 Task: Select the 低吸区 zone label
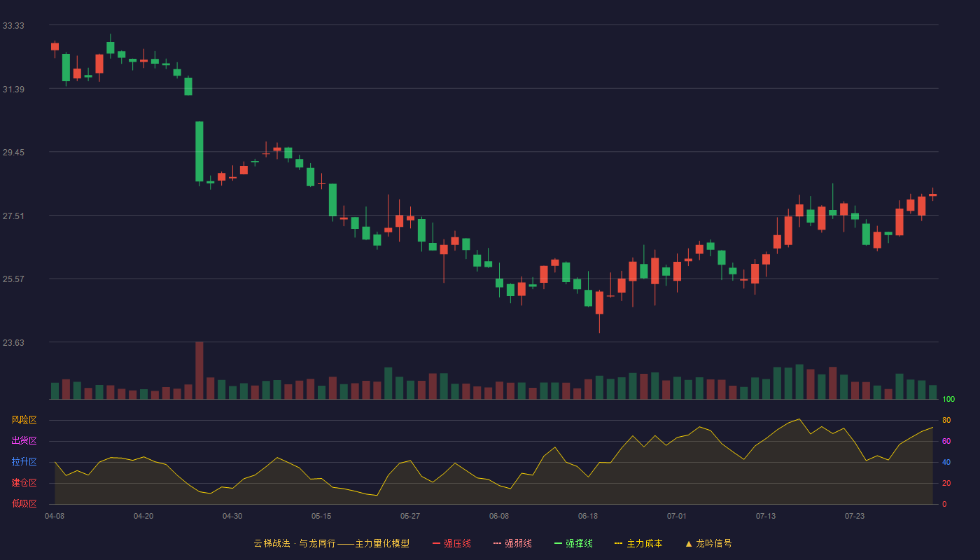click(24, 504)
